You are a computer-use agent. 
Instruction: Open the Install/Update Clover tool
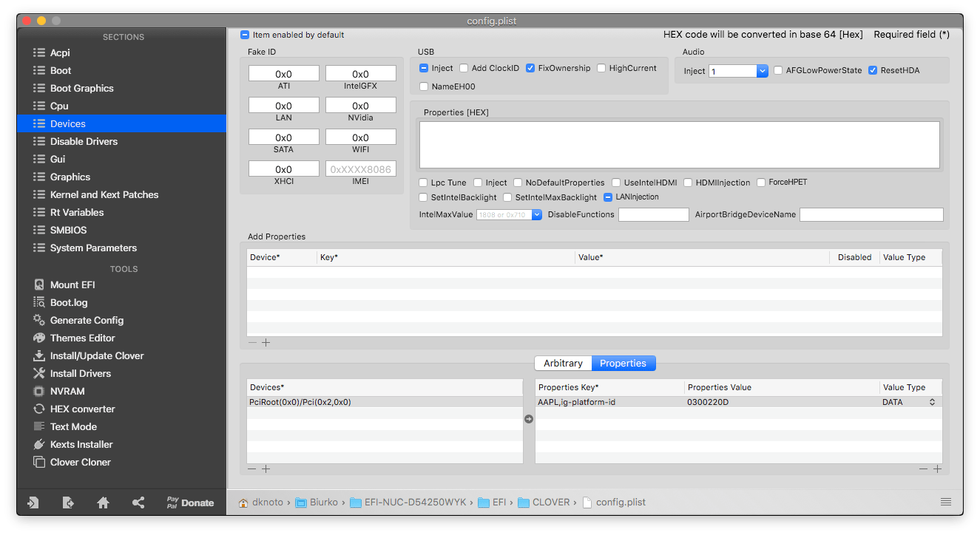point(97,355)
